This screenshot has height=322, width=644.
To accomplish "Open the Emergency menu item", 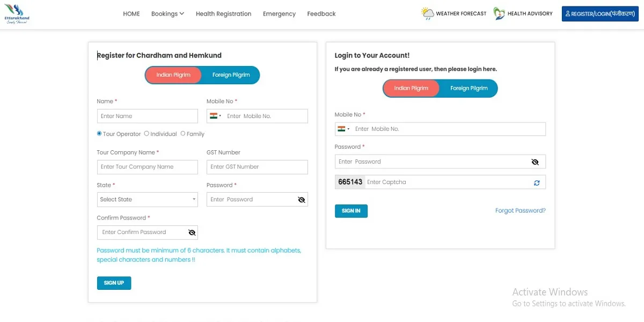I will click(x=279, y=14).
